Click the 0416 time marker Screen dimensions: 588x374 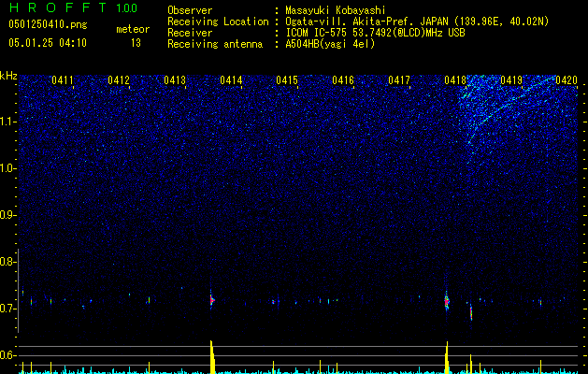343,80
